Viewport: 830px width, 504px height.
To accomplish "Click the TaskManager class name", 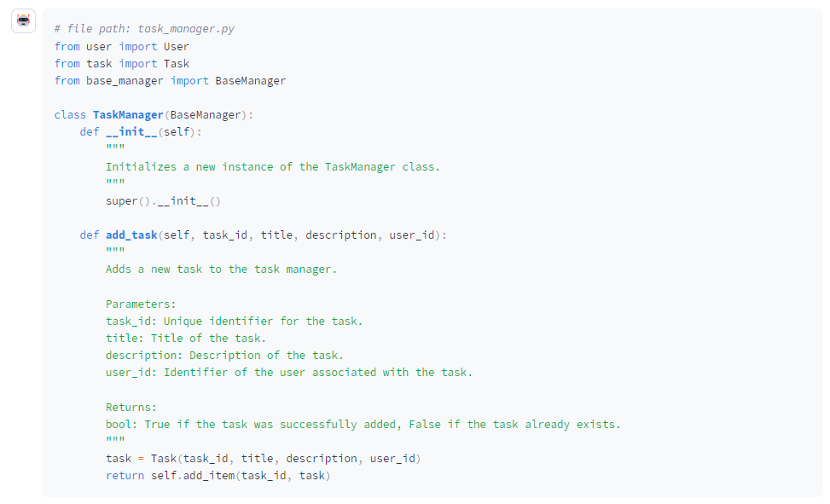I will [127, 115].
